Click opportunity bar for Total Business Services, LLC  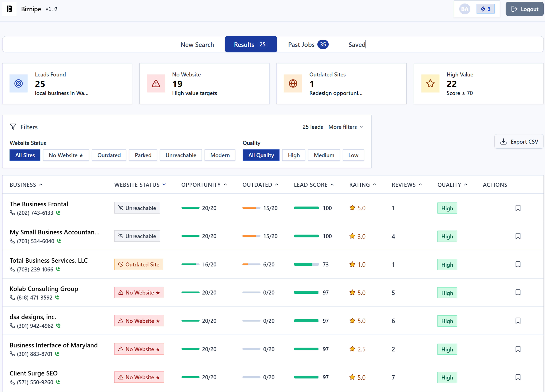(190, 264)
